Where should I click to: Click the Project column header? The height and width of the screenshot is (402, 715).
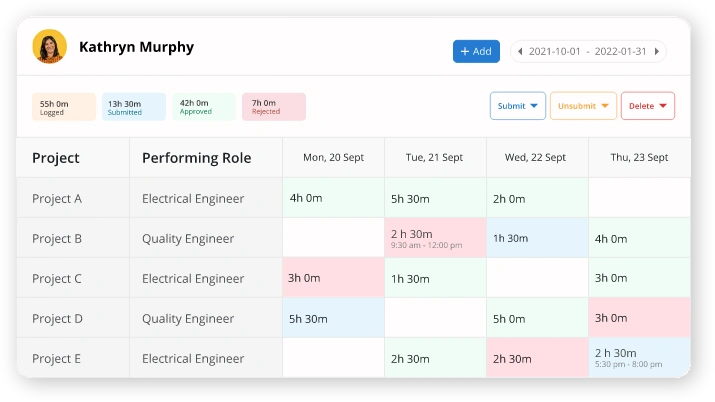[56, 158]
